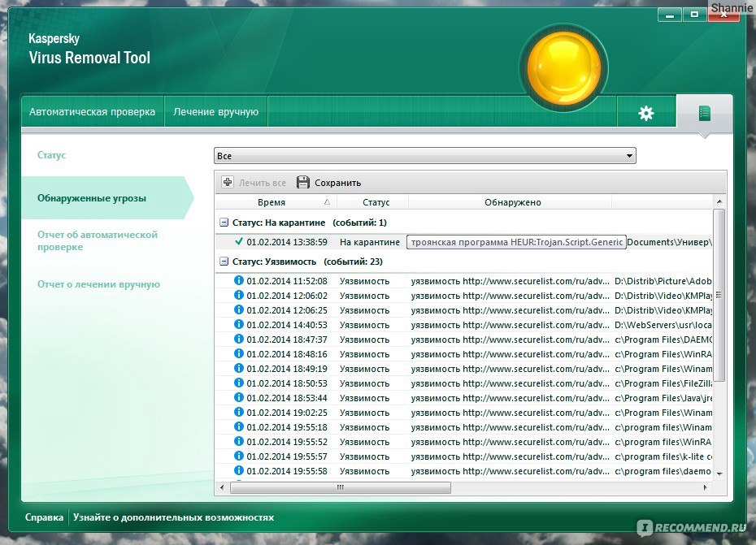
Task: Click the vertical scrollbar down arrow
Action: (x=719, y=474)
